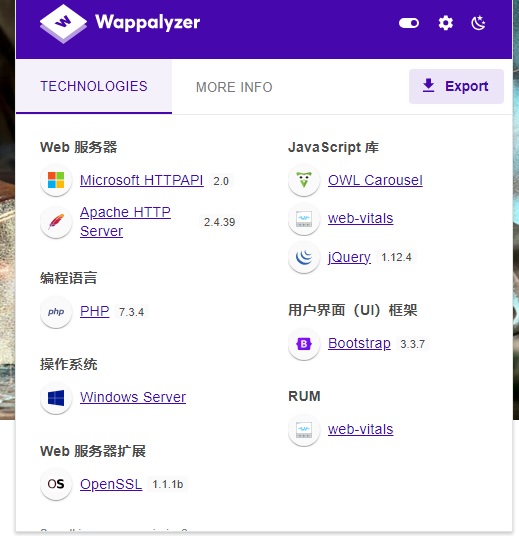Open the jQuery link

(x=349, y=257)
